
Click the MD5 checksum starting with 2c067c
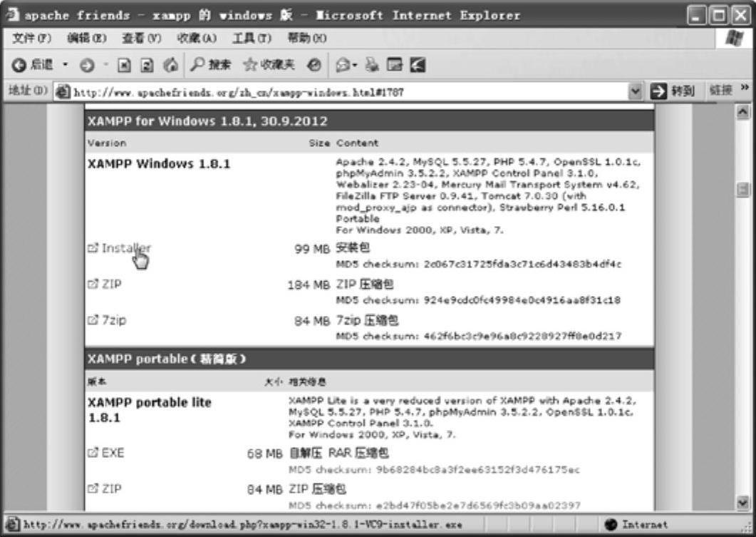[522, 264]
